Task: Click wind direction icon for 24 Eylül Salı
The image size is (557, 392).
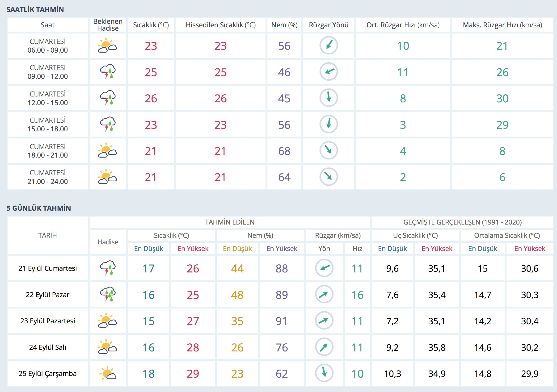Action: point(324,347)
